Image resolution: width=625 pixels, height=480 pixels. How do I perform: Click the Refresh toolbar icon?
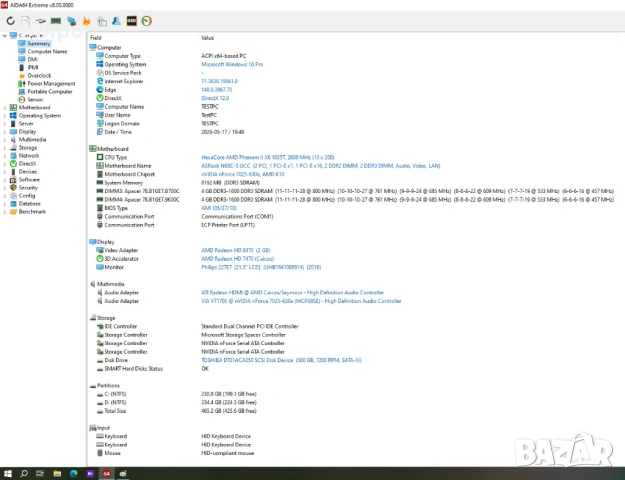click(10, 21)
